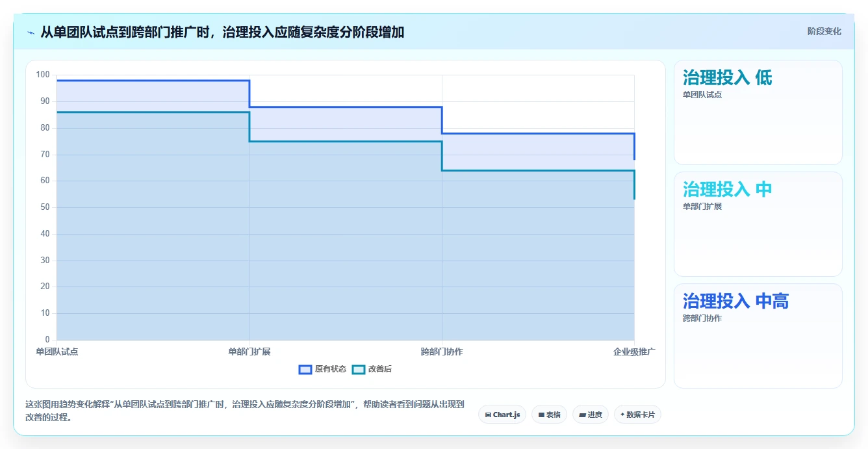The height and width of the screenshot is (449, 868).
Task: Click the 跨部门协作 x-axis label
Action: (x=442, y=352)
